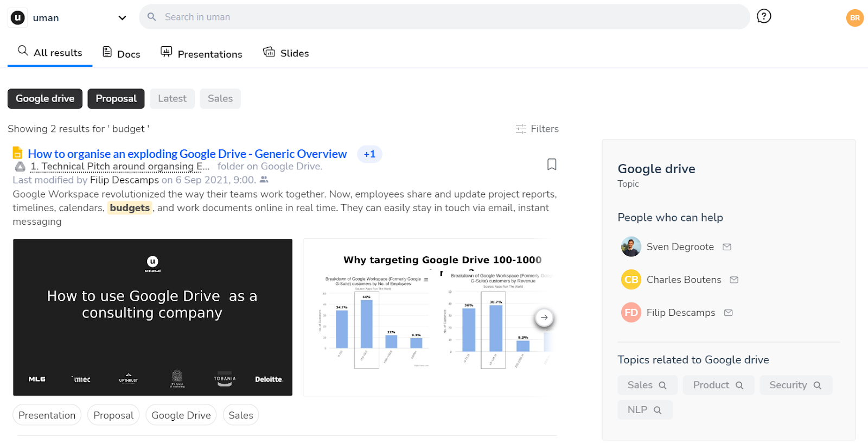
Task: Click the uman logo icon
Action: (18, 18)
